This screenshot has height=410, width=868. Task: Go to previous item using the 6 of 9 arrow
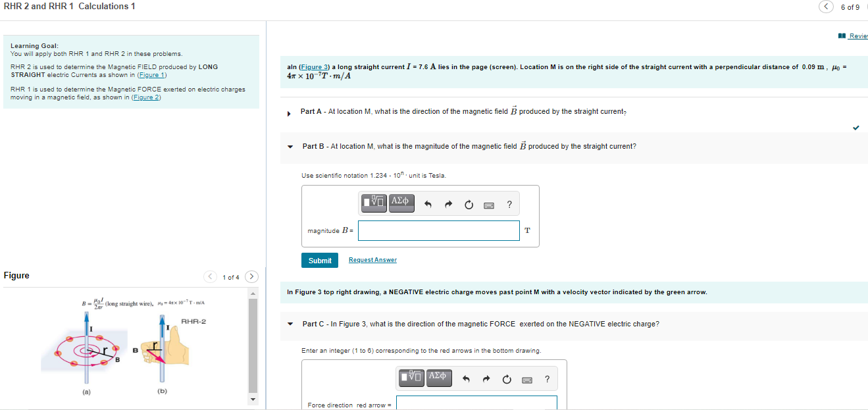(826, 6)
